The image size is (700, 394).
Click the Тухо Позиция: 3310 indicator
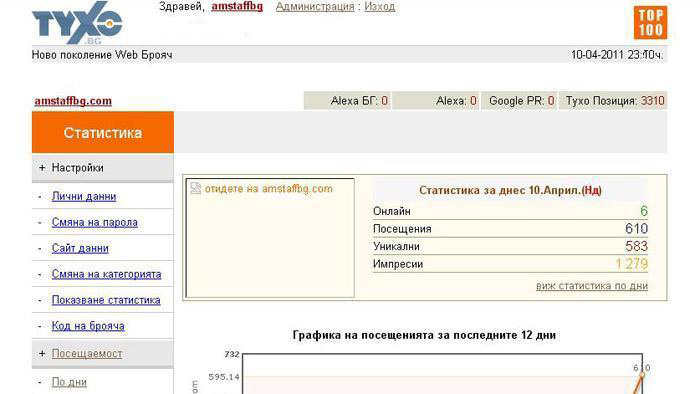pos(613,101)
